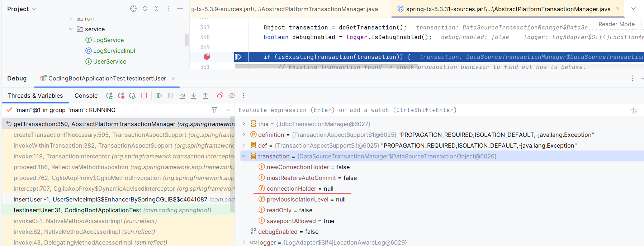The height and width of the screenshot is (246, 644).
Task: Open Debug tool window options menu
Action: tap(633, 78)
